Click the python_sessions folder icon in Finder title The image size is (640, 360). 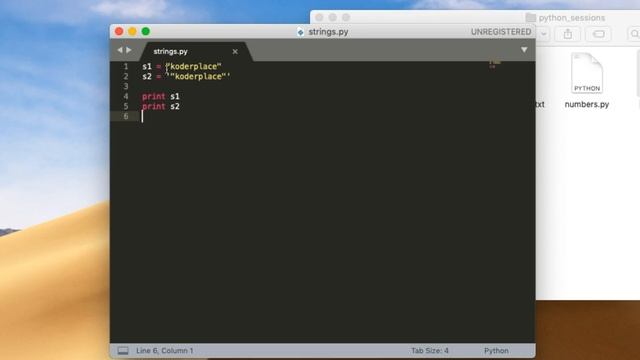531,18
